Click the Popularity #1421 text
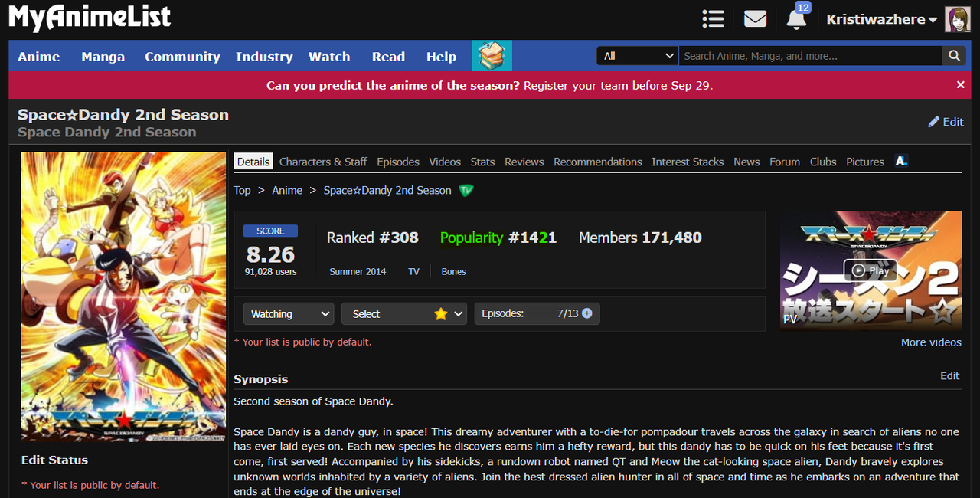 pyautogui.click(x=498, y=238)
